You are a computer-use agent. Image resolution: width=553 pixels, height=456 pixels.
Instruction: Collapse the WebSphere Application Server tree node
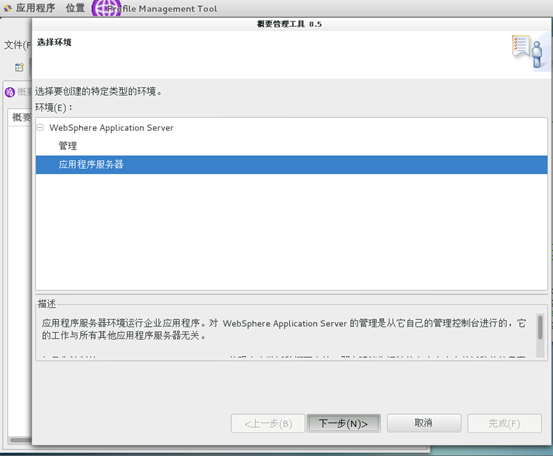[41, 128]
